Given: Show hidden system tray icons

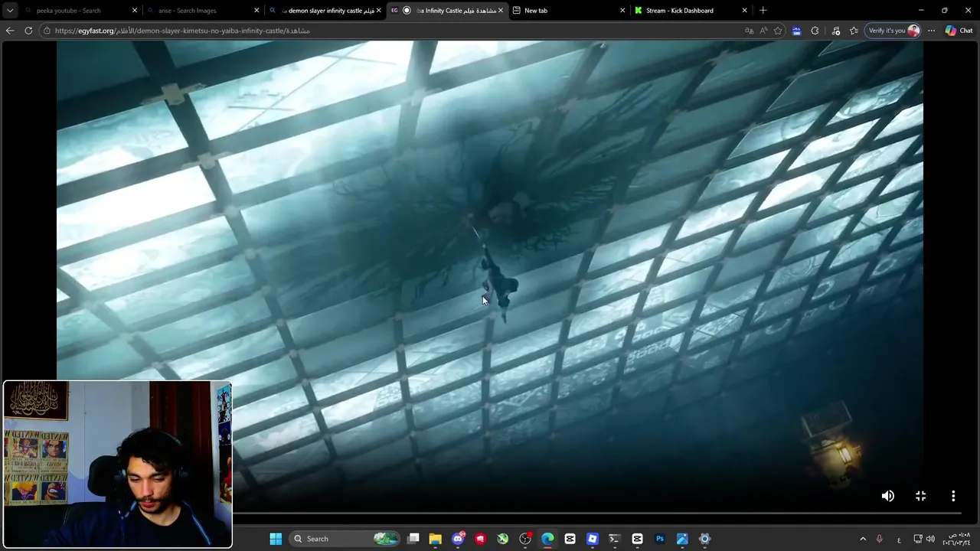Looking at the screenshot, I should (x=863, y=539).
